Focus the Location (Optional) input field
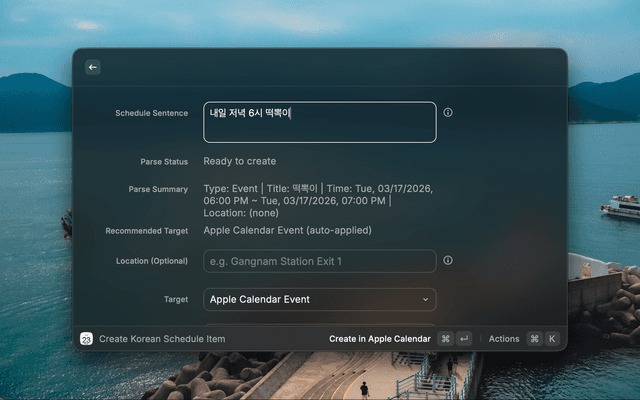Screen dimensions: 640x400 (x=320, y=261)
